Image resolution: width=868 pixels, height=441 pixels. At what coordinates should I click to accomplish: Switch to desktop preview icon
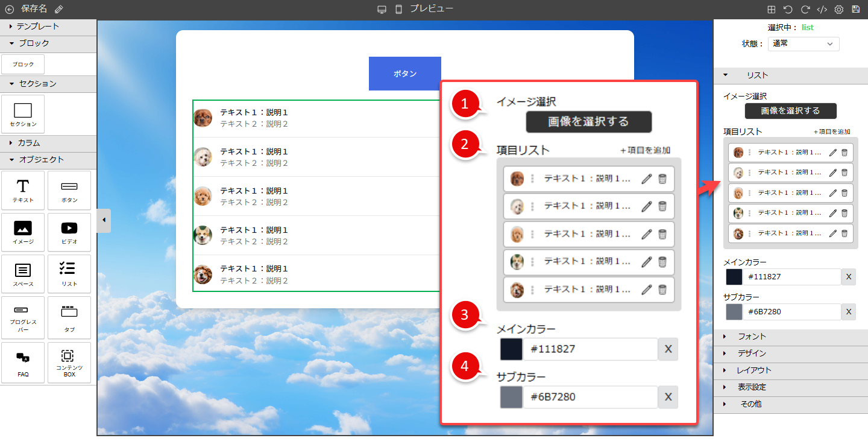click(x=382, y=9)
